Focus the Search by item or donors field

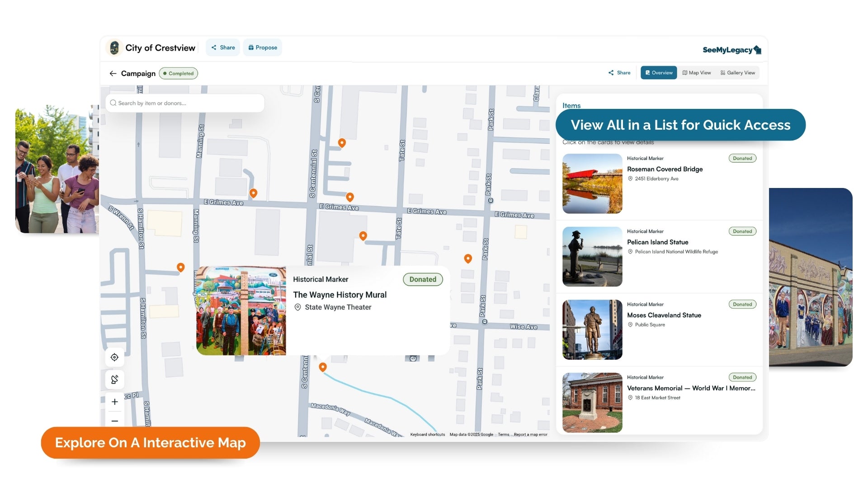[185, 103]
